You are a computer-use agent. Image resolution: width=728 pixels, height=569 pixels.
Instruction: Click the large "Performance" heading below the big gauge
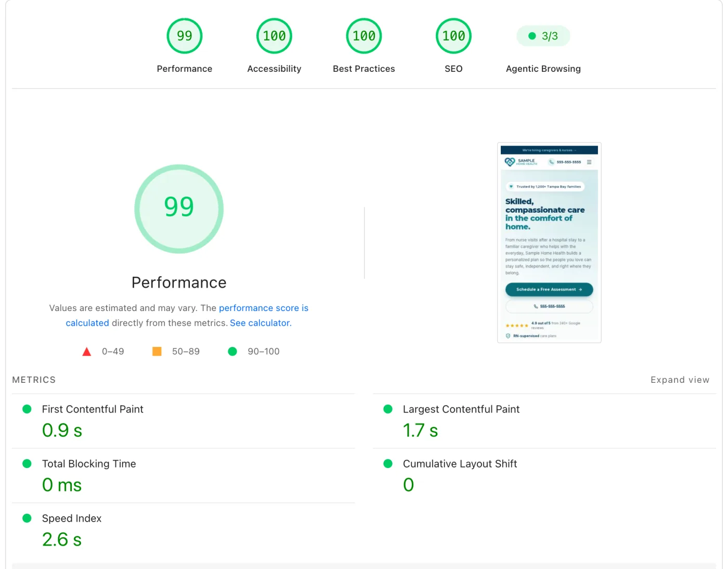point(179,282)
